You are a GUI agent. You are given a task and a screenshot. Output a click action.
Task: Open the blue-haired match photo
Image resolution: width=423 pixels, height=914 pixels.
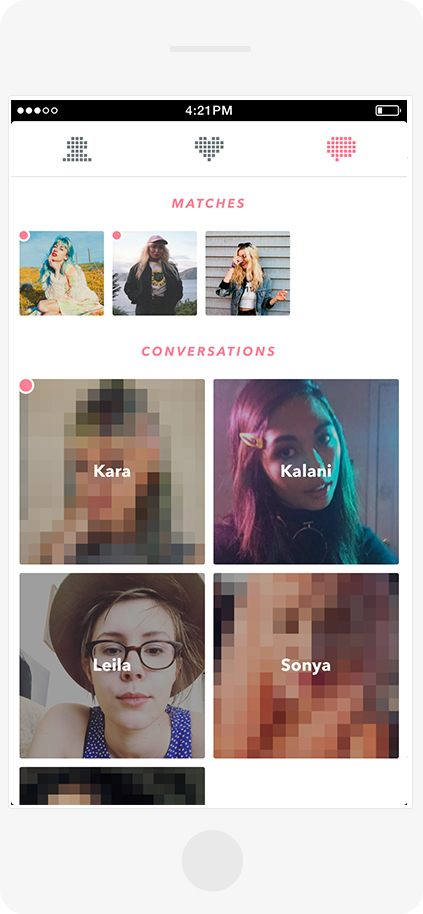pyautogui.click(x=62, y=273)
